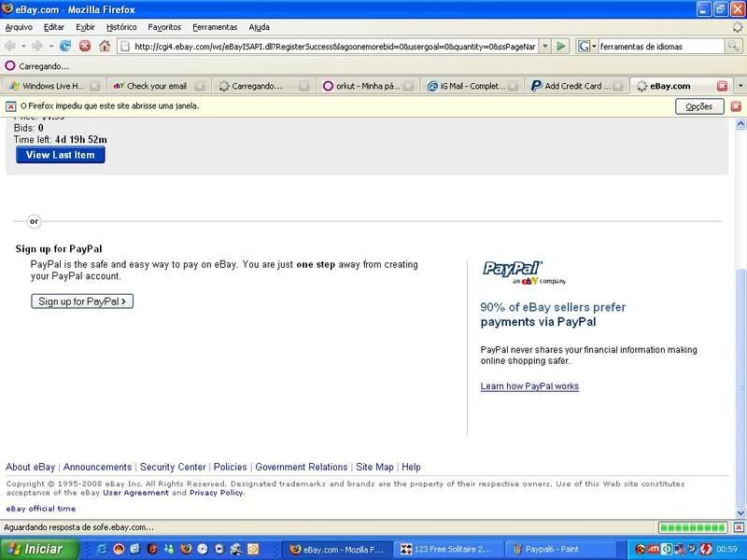The height and width of the screenshot is (560, 747).
Task: Click the orkut icon on Carregando bookmark
Action: [10, 65]
